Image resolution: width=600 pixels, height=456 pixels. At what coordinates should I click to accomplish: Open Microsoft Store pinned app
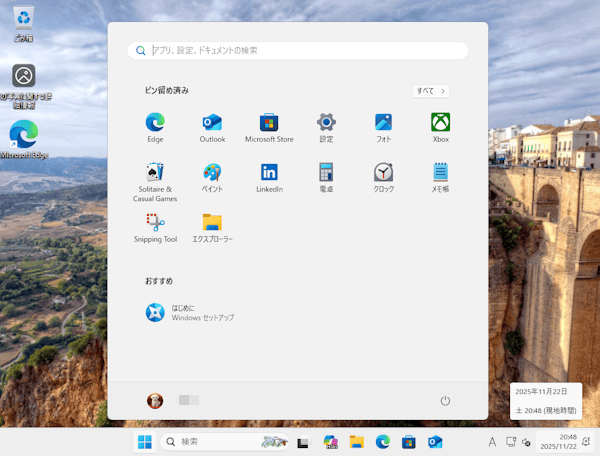pyautogui.click(x=269, y=128)
